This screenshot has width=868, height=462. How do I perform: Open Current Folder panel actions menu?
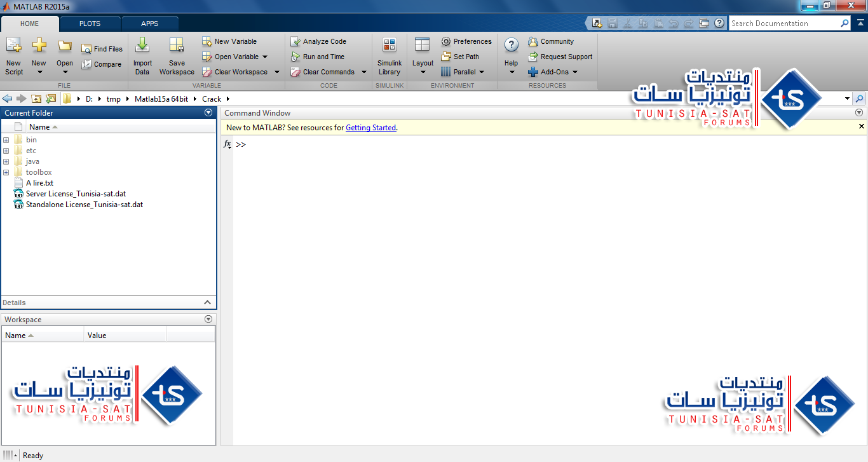point(208,112)
